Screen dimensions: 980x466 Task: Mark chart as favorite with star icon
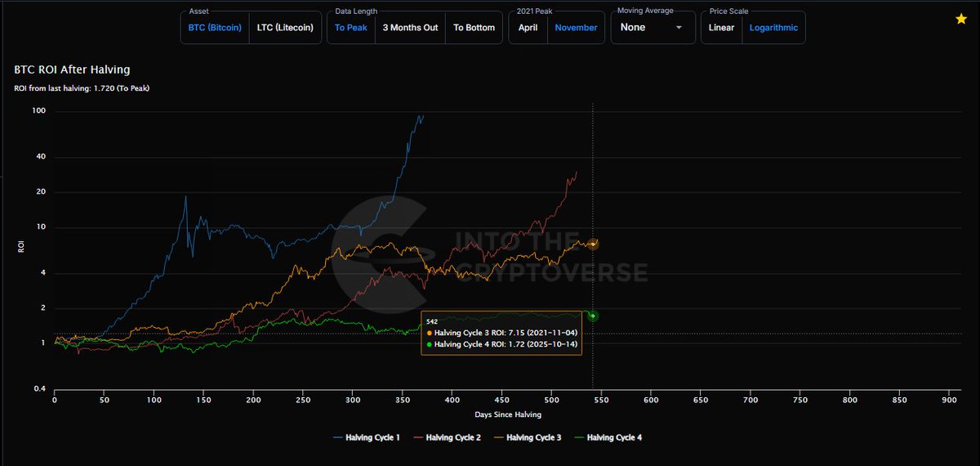click(x=961, y=19)
